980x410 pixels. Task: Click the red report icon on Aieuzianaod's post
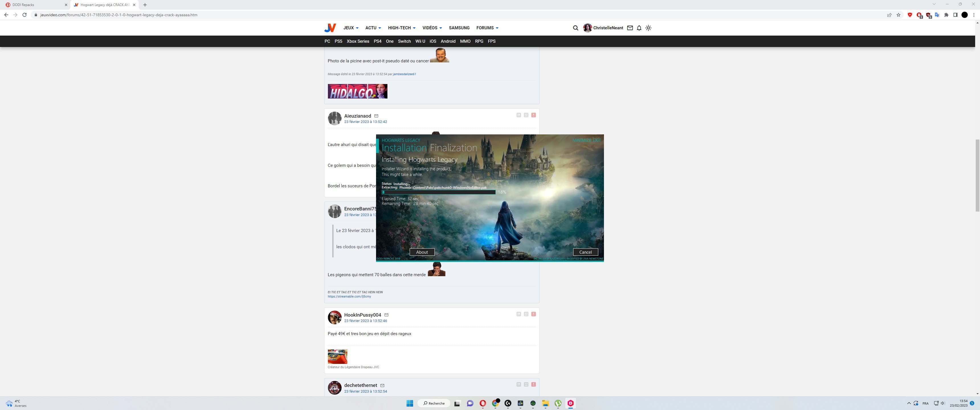tap(533, 115)
